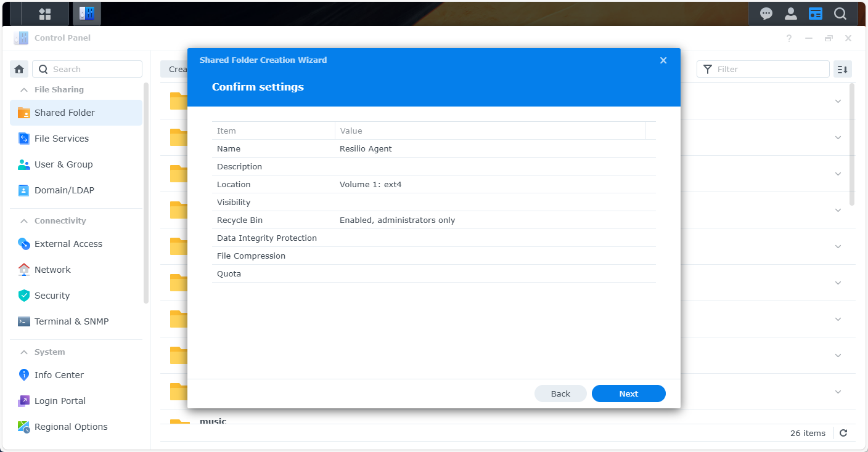Close the Shared Folder Creation Wizard
This screenshot has height=452, width=868.
click(x=663, y=60)
